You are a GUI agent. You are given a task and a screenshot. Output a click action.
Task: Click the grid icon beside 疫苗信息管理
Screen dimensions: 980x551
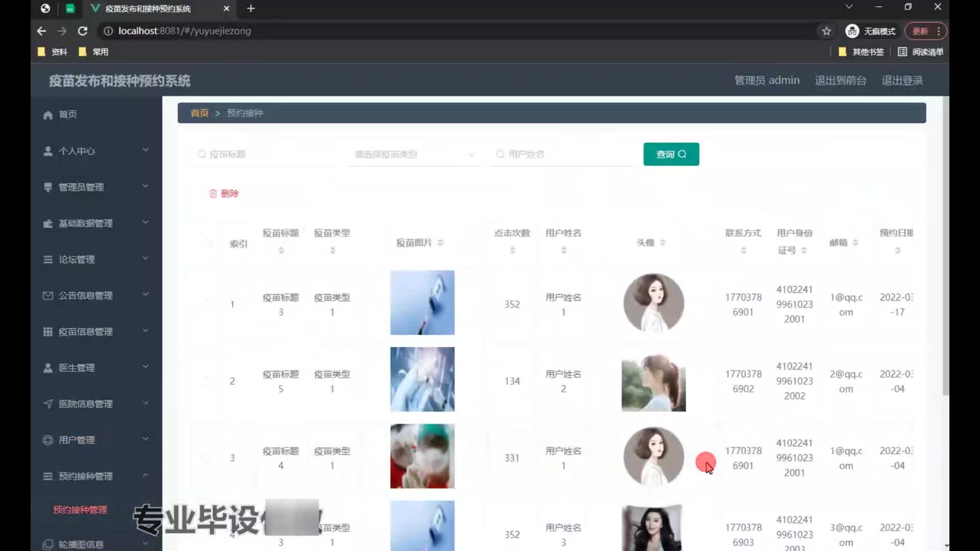[x=48, y=332]
